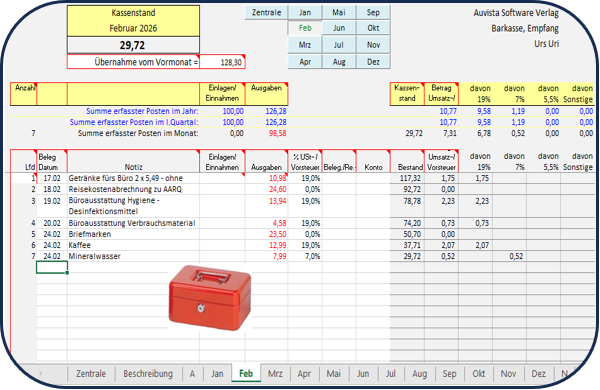The height and width of the screenshot is (390, 600).
Task: Click date cell 17.02
Action: (x=52, y=178)
